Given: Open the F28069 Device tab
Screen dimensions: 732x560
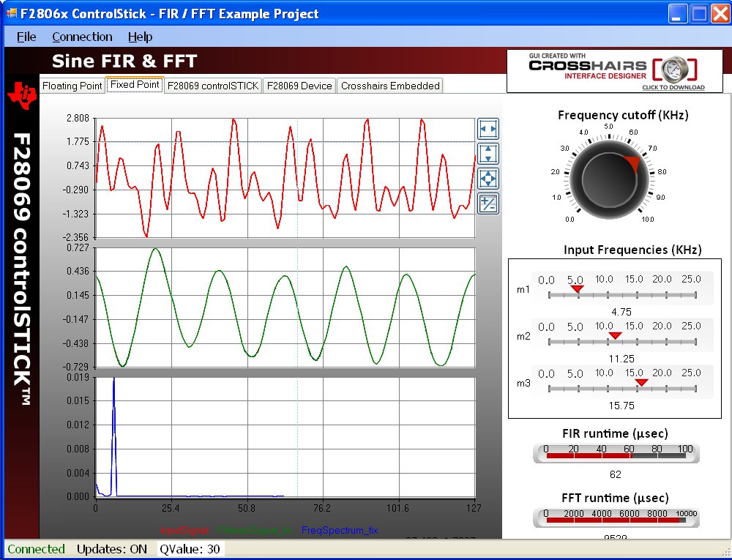Looking at the screenshot, I should tap(299, 86).
